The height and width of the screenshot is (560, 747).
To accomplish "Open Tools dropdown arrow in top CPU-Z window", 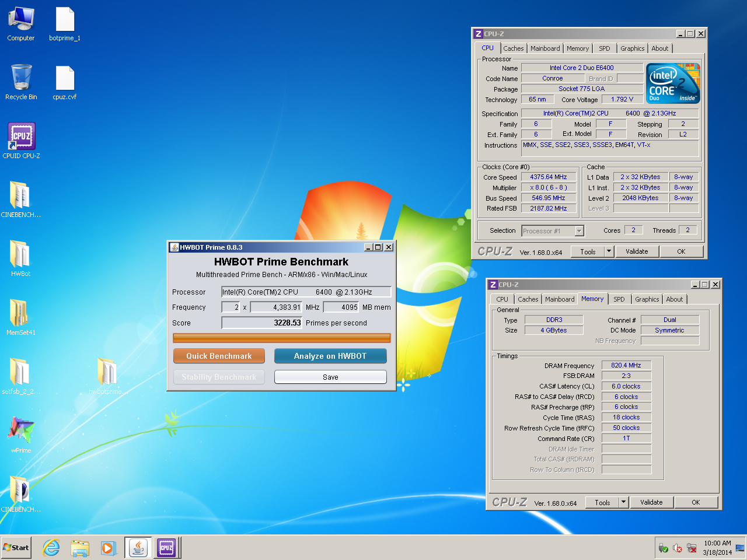I will pos(609,251).
